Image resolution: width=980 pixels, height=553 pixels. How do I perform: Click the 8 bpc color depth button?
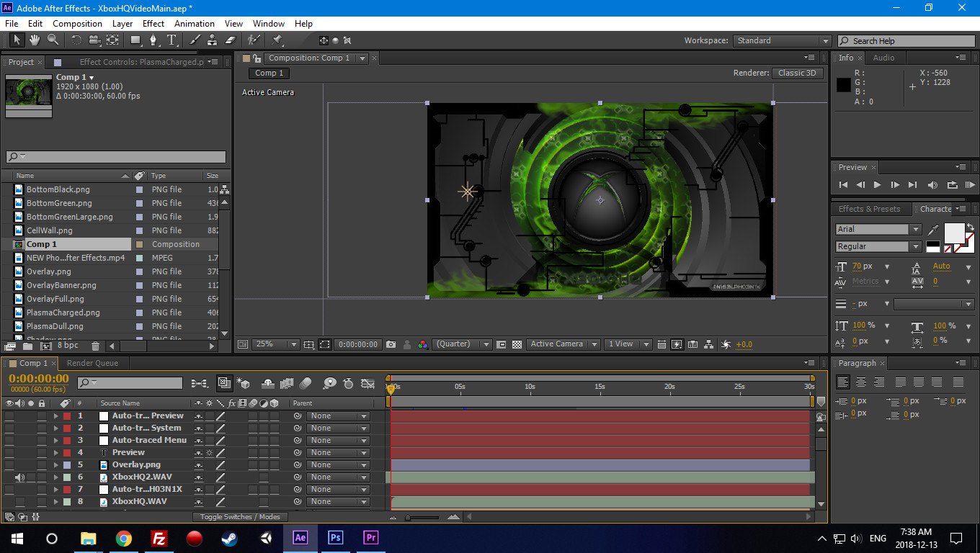click(68, 346)
